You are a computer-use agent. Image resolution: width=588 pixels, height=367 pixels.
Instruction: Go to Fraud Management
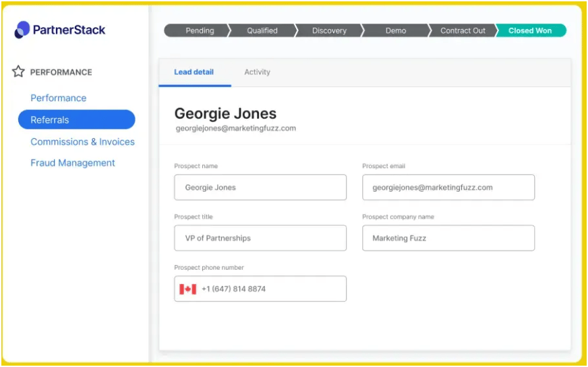click(73, 163)
